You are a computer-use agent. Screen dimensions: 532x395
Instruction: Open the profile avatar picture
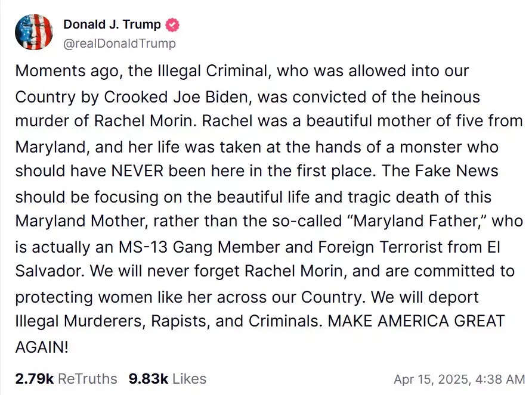point(34,32)
